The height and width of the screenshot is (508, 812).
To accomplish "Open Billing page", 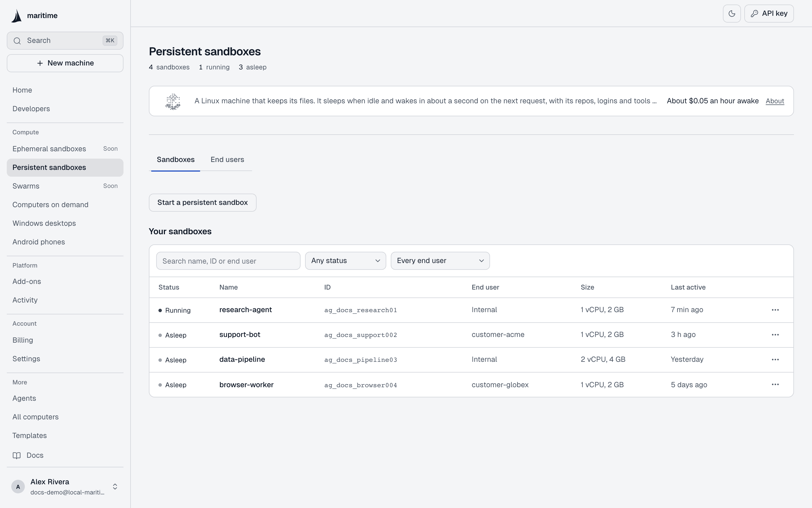I will (65, 340).
